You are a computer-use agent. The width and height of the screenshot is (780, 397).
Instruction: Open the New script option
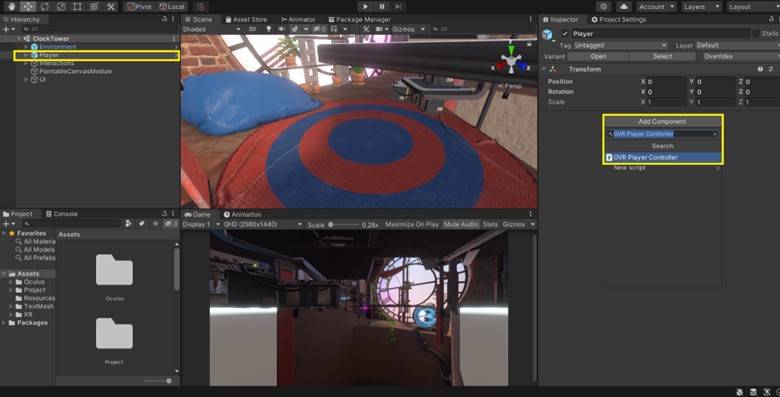663,168
